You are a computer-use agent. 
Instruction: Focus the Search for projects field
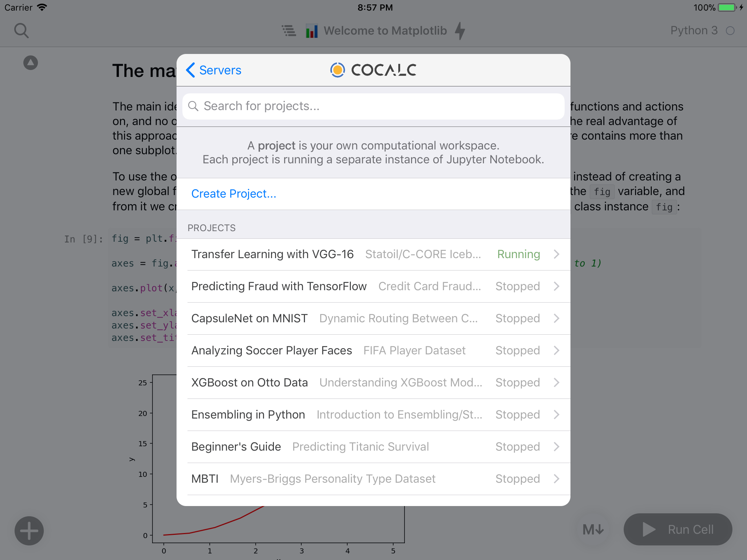coord(373,106)
